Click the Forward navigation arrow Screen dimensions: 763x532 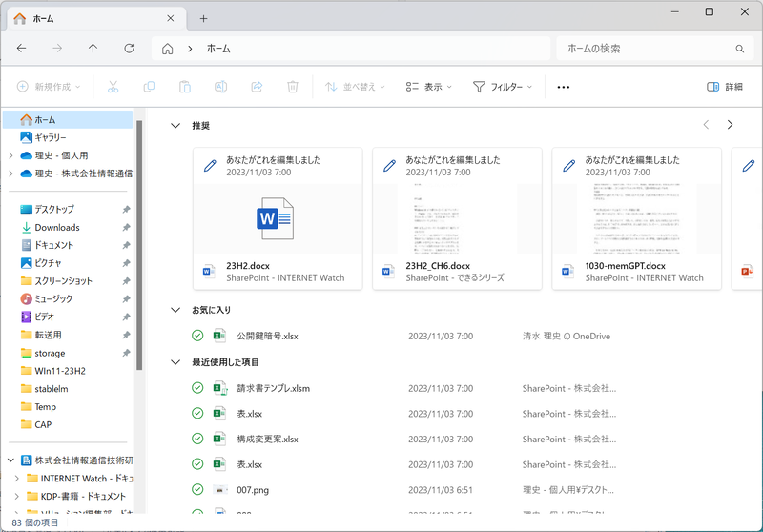point(57,48)
